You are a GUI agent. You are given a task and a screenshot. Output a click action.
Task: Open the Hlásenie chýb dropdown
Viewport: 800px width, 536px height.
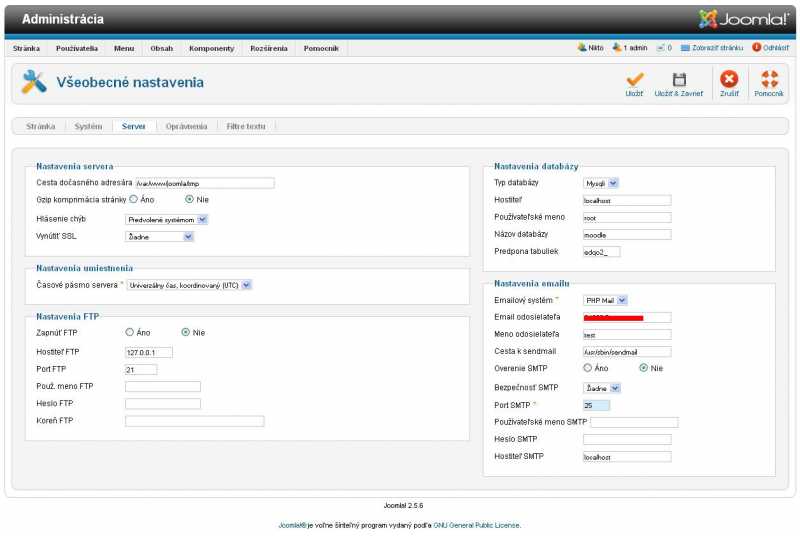pos(166,219)
